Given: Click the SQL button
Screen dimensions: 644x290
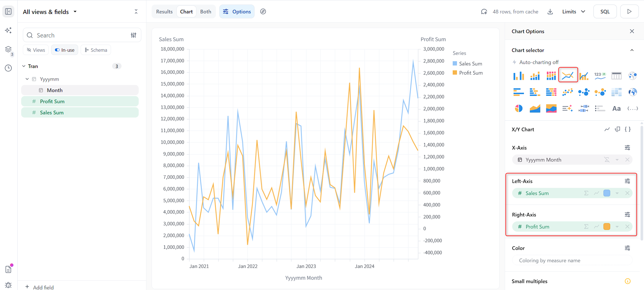Looking at the screenshot, I should (x=605, y=12).
